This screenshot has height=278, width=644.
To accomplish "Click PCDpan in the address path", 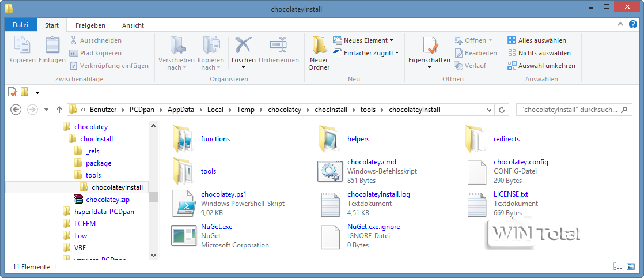I will tap(142, 110).
